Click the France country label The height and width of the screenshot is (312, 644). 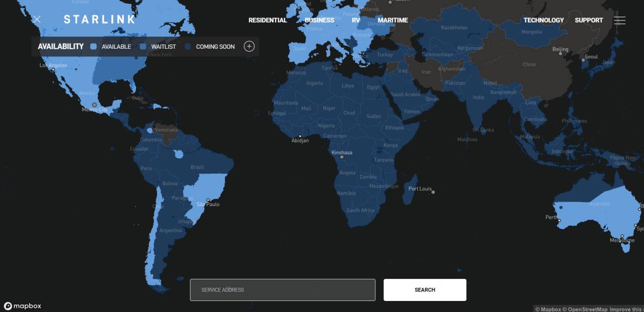314,29
